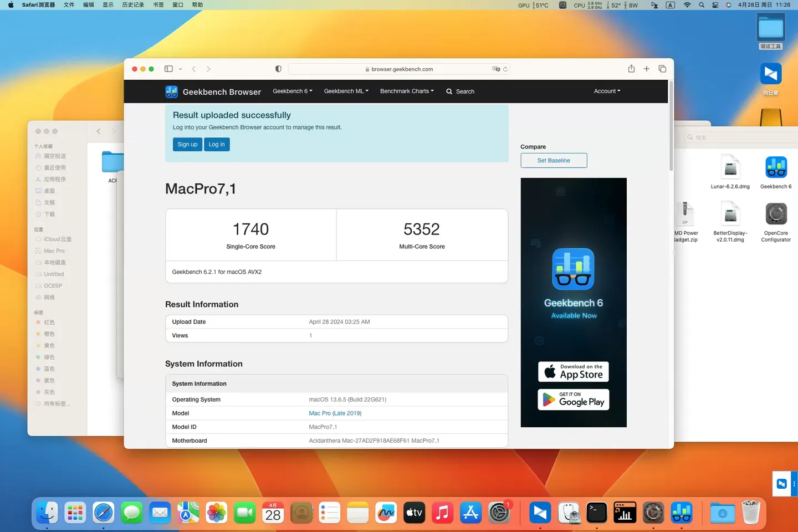The image size is (798, 532).
Task: Click the translate icon in address bar
Action: 495,69
